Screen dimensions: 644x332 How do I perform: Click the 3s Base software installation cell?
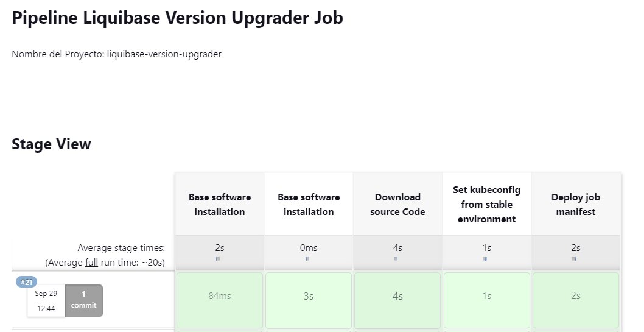[x=309, y=296]
